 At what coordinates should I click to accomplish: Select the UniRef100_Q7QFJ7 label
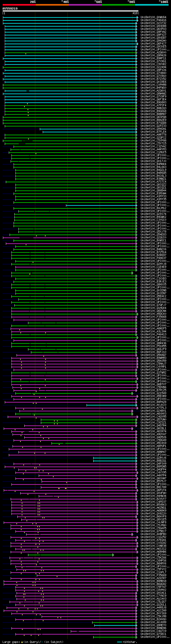click(153, 305)
